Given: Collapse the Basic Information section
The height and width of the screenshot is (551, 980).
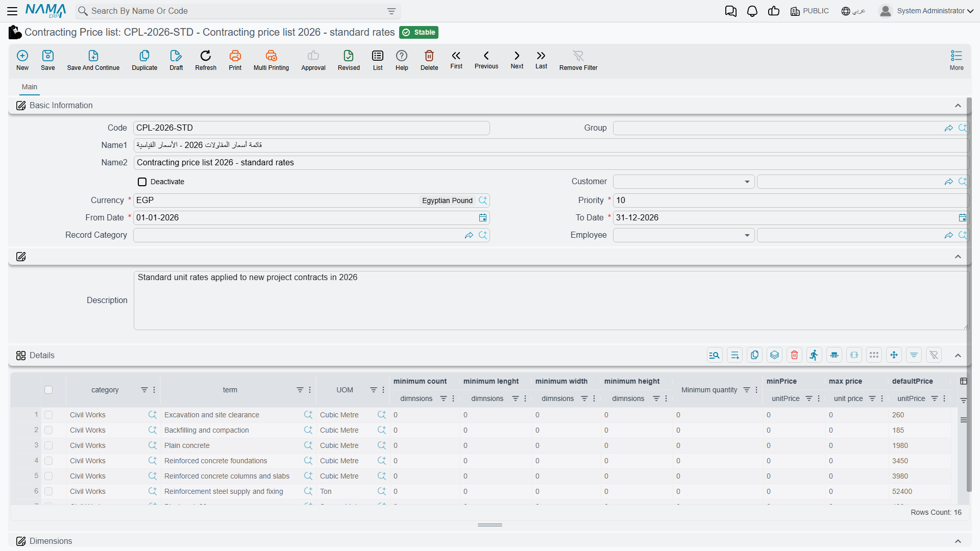Looking at the screenshot, I should [x=958, y=106].
